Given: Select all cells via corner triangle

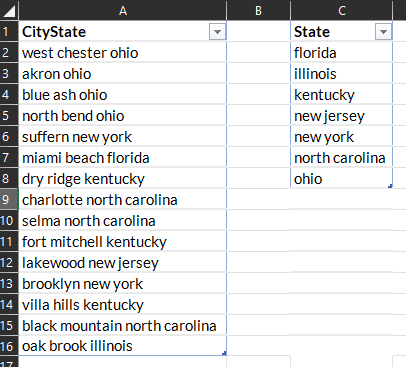Looking at the screenshot, I should (9, 11).
